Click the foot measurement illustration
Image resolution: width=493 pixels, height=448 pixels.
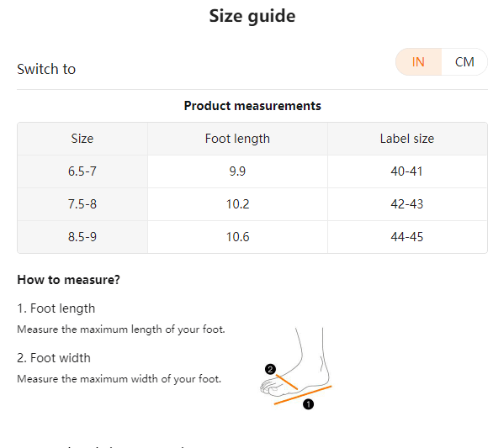click(x=296, y=369)
